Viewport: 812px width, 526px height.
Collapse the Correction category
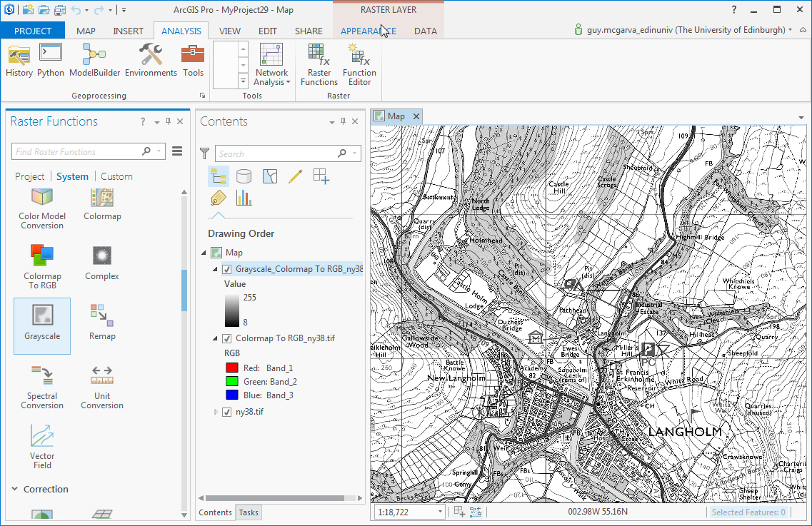coord(15,489)
